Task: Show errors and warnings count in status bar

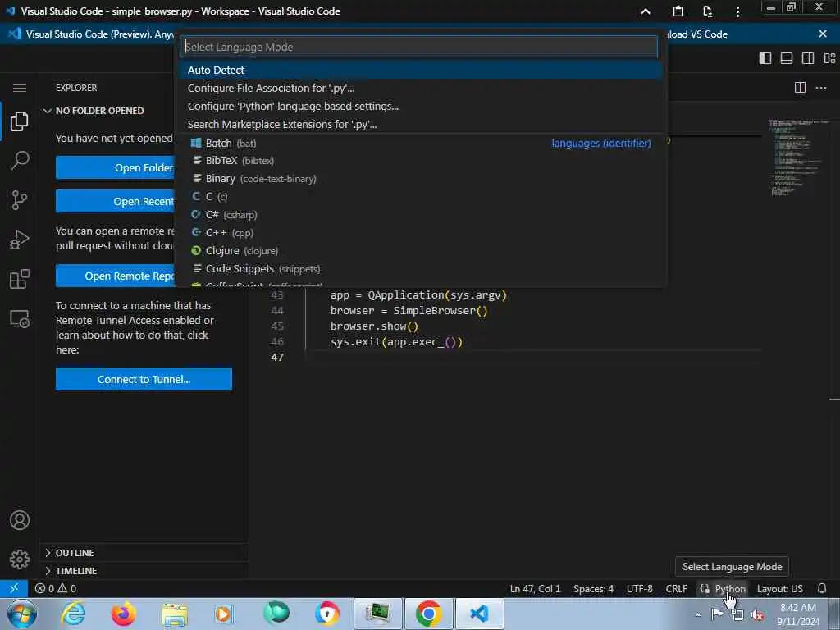Action: tap(56, 588)
